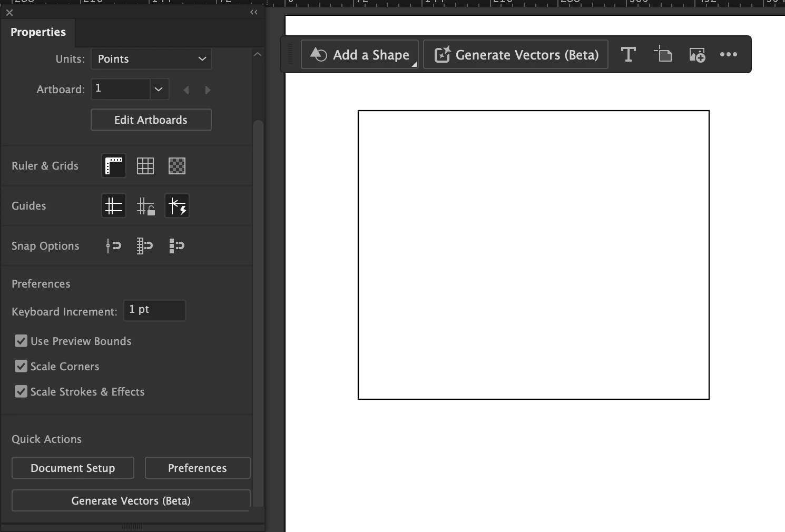Go to next artboard arrow
The image size is (785, 532).
pyautogui.click(x=208, y=90)
